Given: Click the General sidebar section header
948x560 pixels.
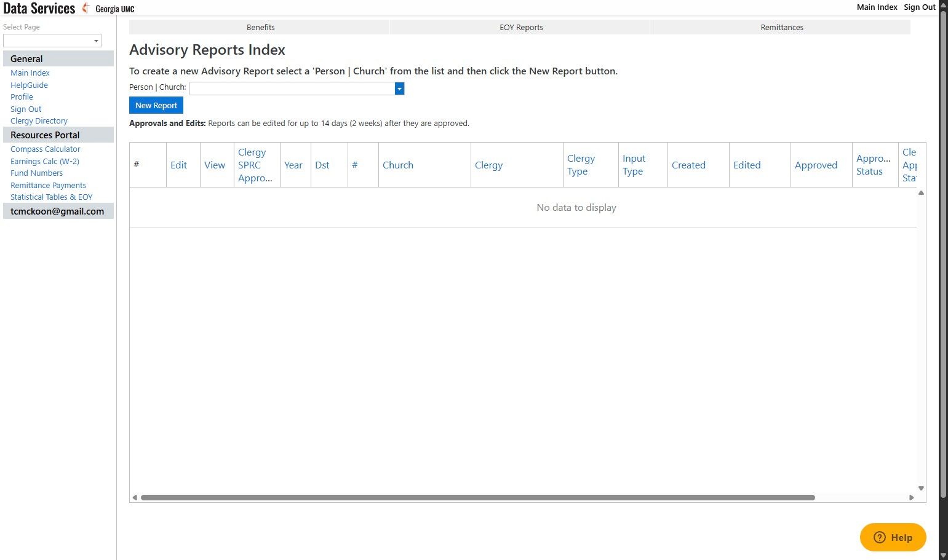Looking at the screenshot, I should [58, 58].
